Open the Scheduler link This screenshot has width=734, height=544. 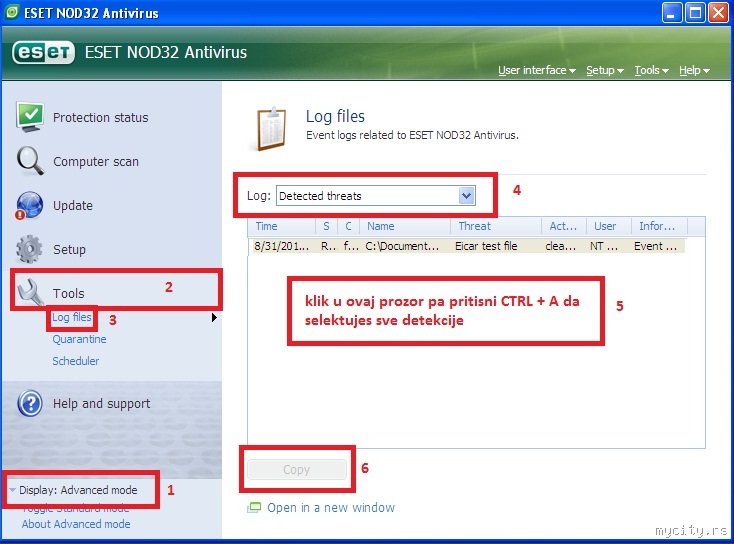pos(75,361)
